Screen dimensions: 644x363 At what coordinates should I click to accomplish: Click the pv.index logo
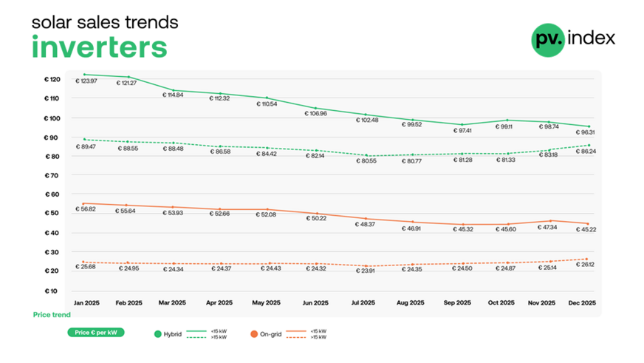click(572, 38)
